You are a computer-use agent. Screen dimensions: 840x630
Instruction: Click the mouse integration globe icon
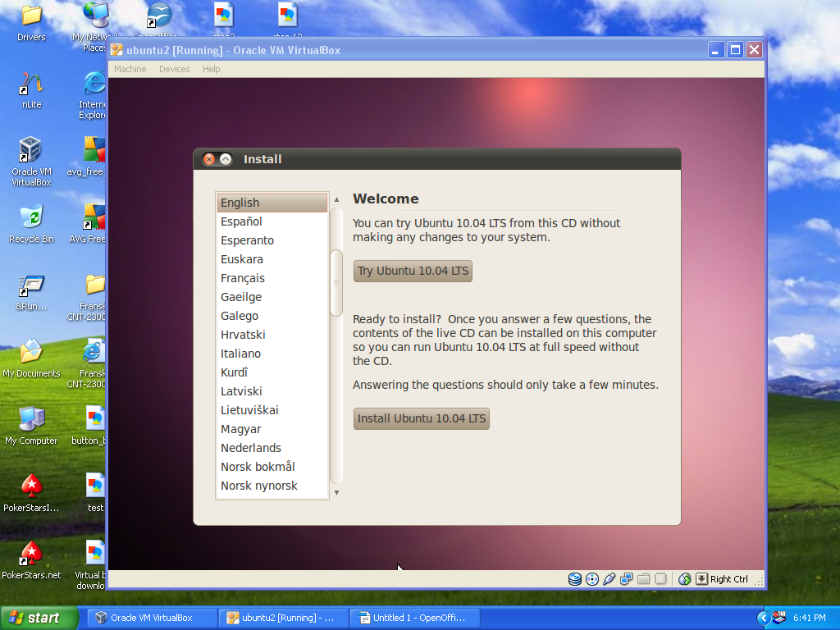(685, 579)
